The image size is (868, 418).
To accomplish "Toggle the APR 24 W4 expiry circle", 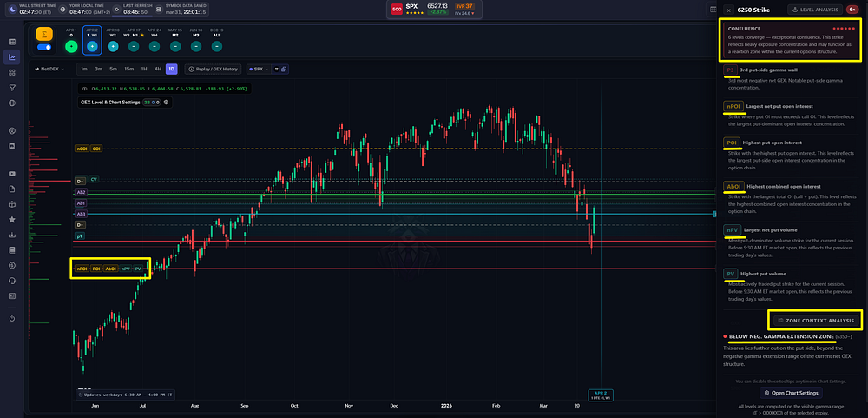I will coord(155,47).
